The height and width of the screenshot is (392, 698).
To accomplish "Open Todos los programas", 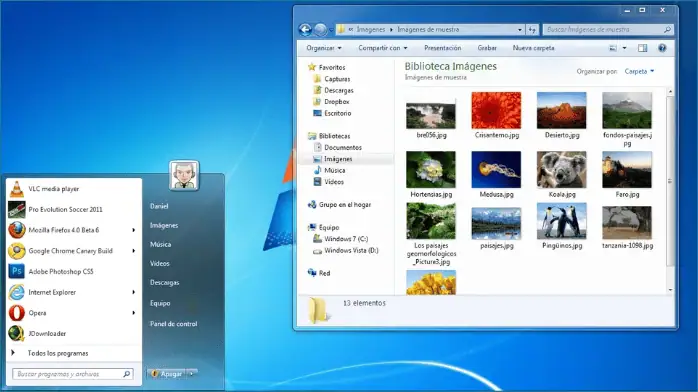I will tap(58, 353).
